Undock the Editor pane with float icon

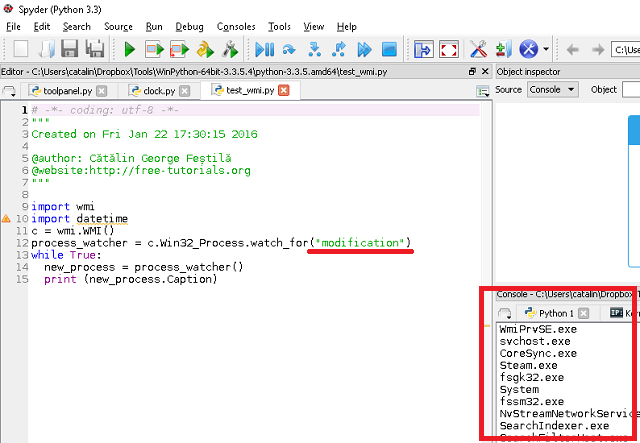point(472,71)
